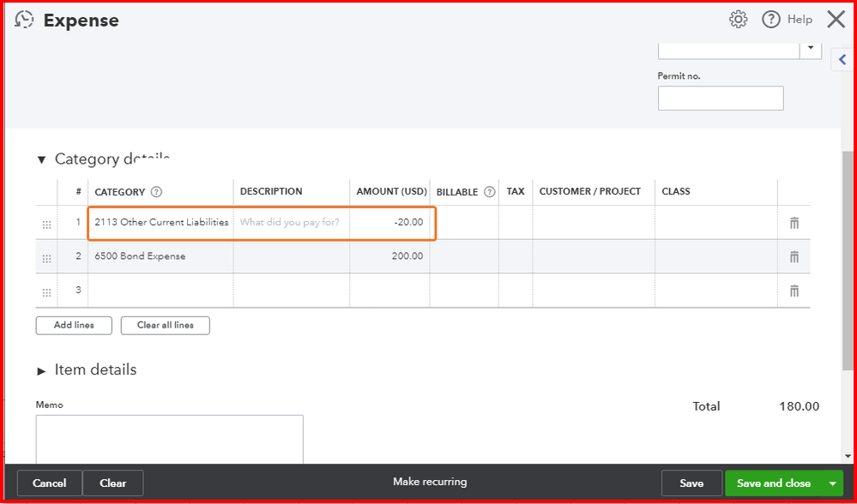Open the Save and close dropdown arrow
The width and height of the screenshot is (857, 504).
coord(833,483)
